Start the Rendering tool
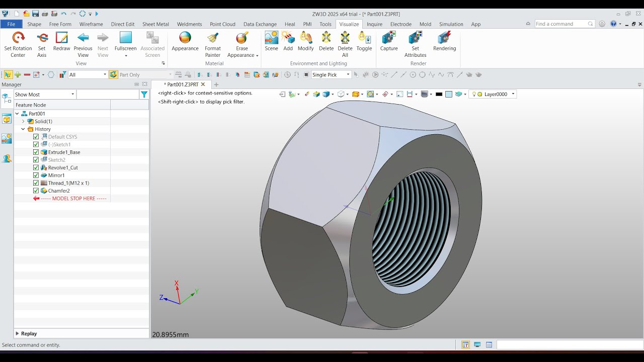 tap(445, 41)
